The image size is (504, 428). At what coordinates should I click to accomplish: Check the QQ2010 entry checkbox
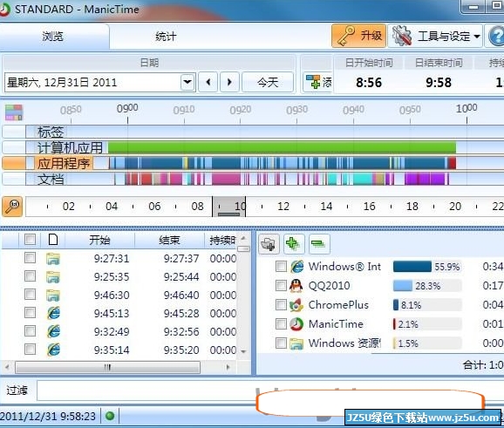[x=281, y=285]
